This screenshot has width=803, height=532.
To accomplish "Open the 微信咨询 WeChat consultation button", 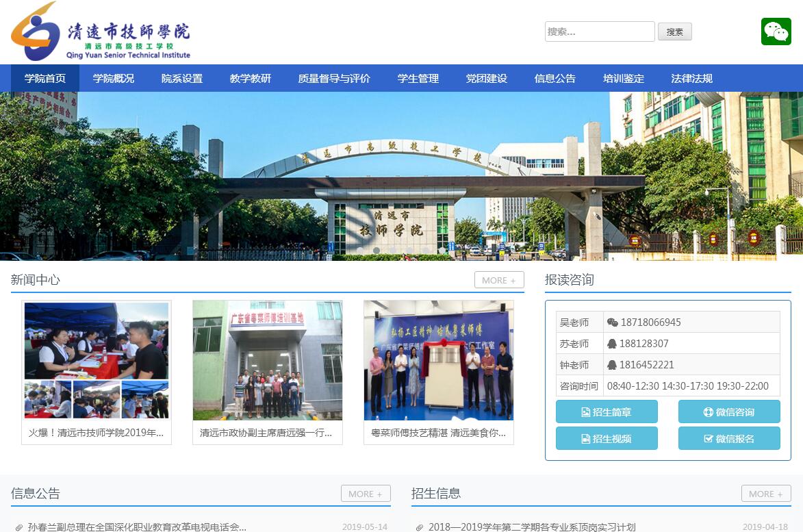I will point(729,411).
